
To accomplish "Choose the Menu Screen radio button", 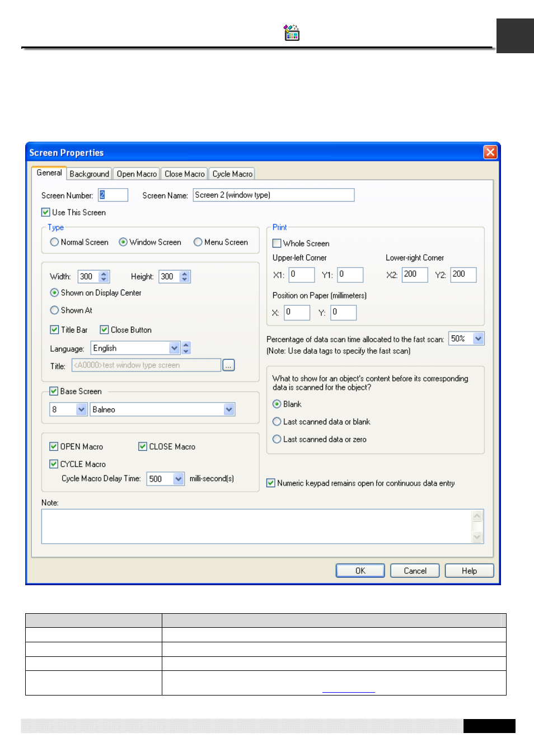I will pos(198,242).
